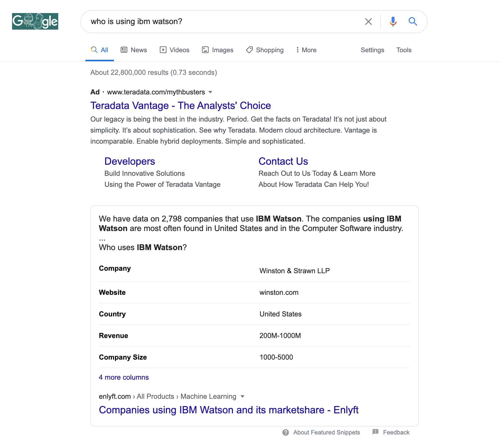
Task: Click the 'United States' country value
Action: tap(281, 314)
